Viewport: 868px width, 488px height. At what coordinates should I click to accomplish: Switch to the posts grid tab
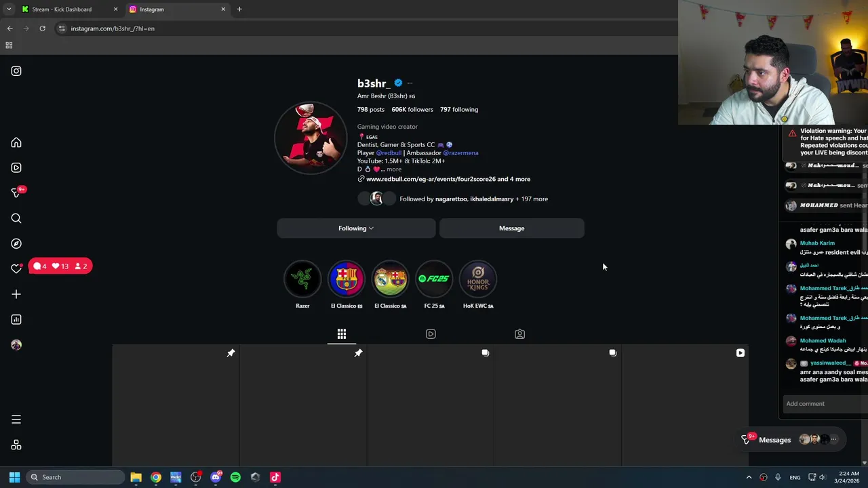342,334
